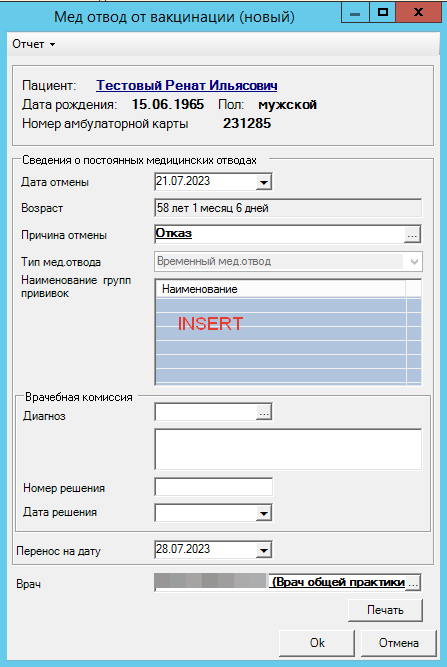Screen dimensions: 447x667
Task: Click the large diagnosis description text area
Action: click(x=288, y=449)
